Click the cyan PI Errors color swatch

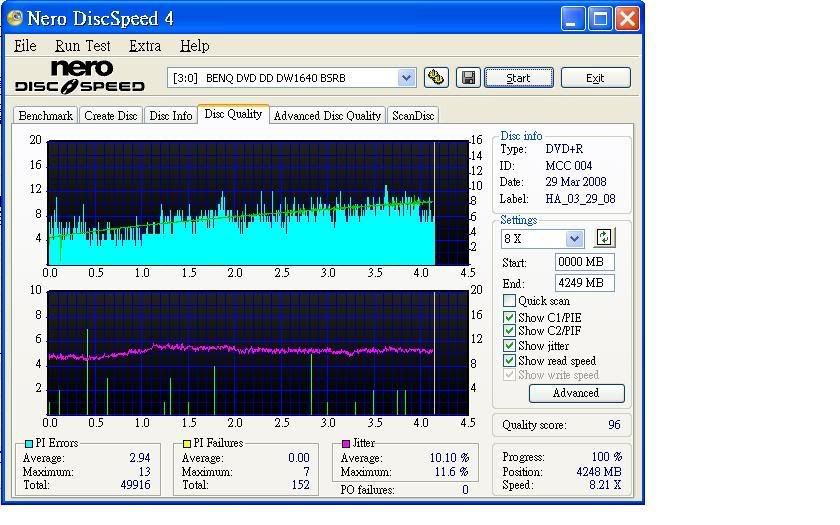[29, 444]
